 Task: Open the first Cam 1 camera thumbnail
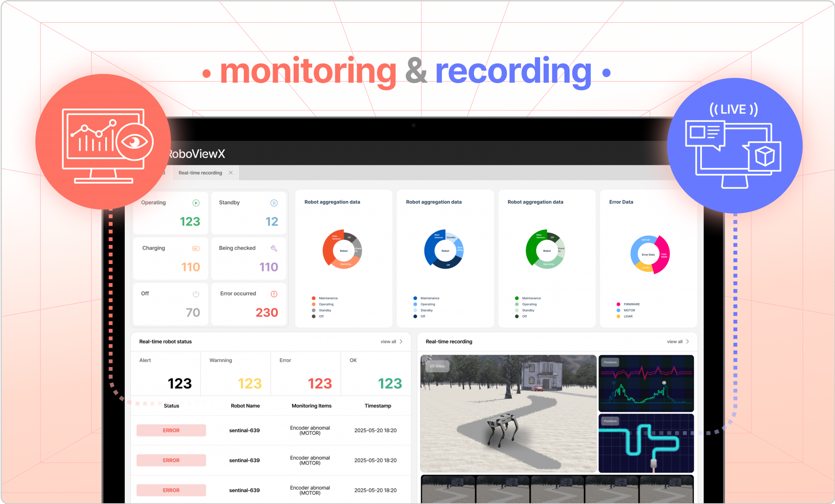(x=448, y=489)
